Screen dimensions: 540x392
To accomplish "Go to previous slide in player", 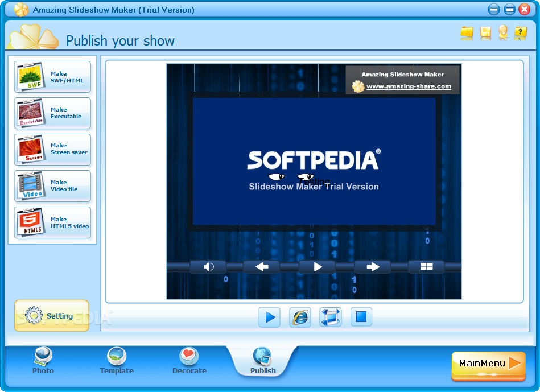I will 262,267.
